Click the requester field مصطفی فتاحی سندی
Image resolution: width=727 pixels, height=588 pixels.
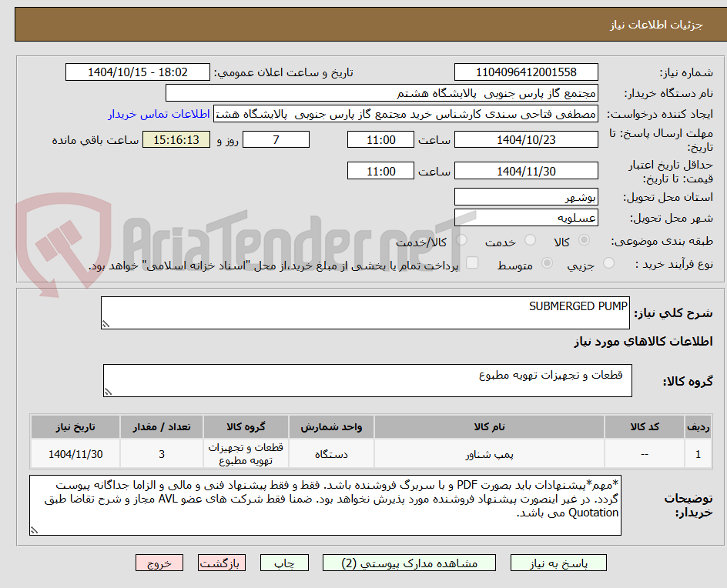pyautogui.click(x=406, y=114)
